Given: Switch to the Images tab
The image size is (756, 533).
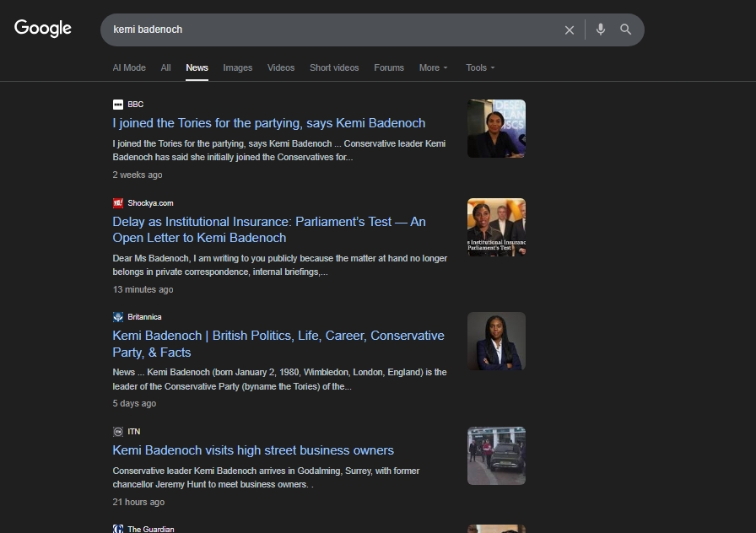Looking at the screenshot, I should pyautogui.click(x=237, y=67).
